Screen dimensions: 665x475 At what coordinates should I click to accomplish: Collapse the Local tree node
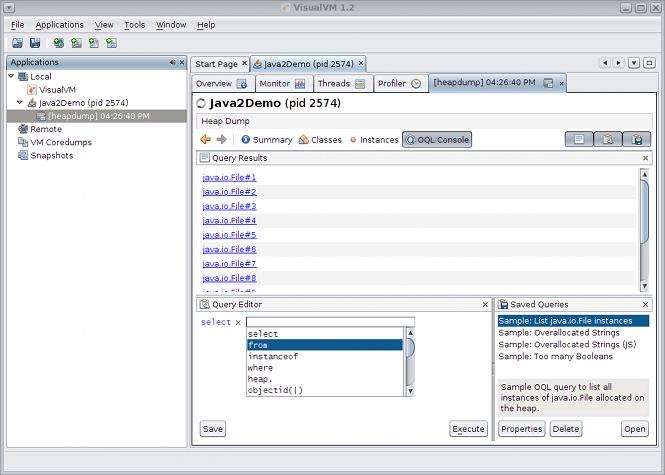11,76
